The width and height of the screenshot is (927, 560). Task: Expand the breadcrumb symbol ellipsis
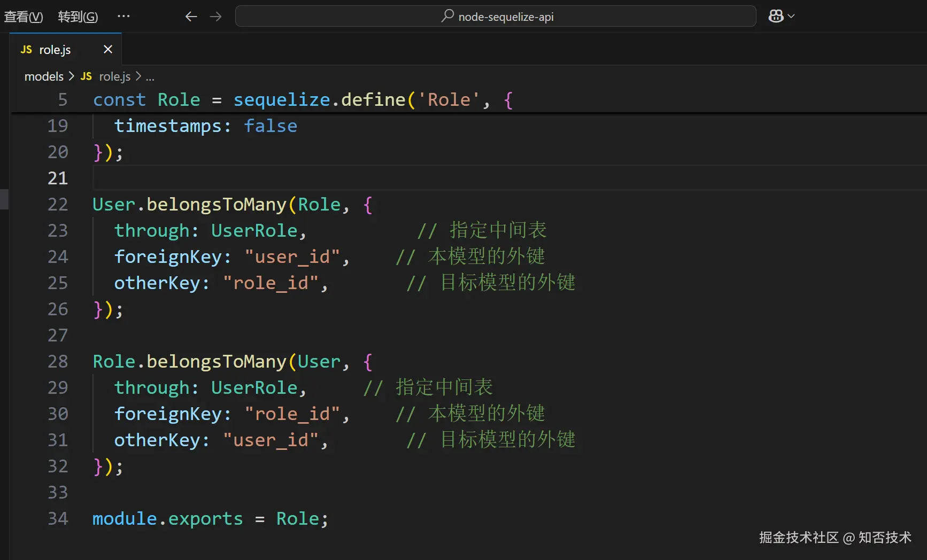[150, 76]
